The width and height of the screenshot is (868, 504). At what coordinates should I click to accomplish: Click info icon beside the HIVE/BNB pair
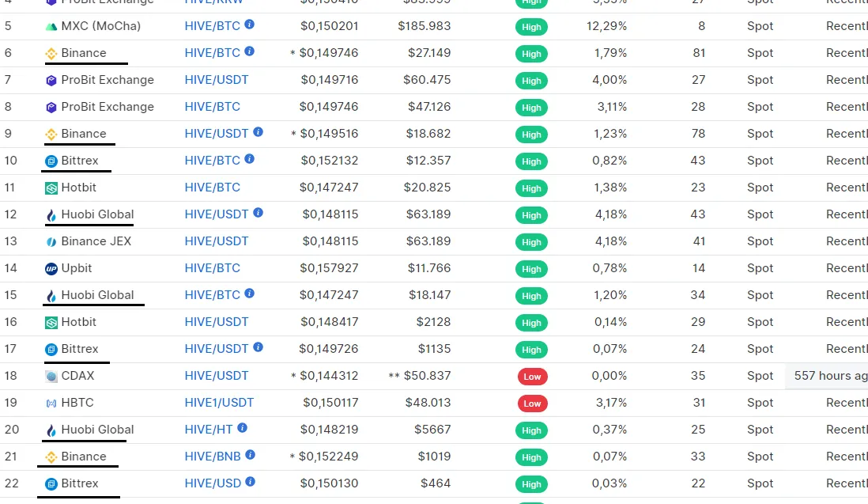coord(251,455)
